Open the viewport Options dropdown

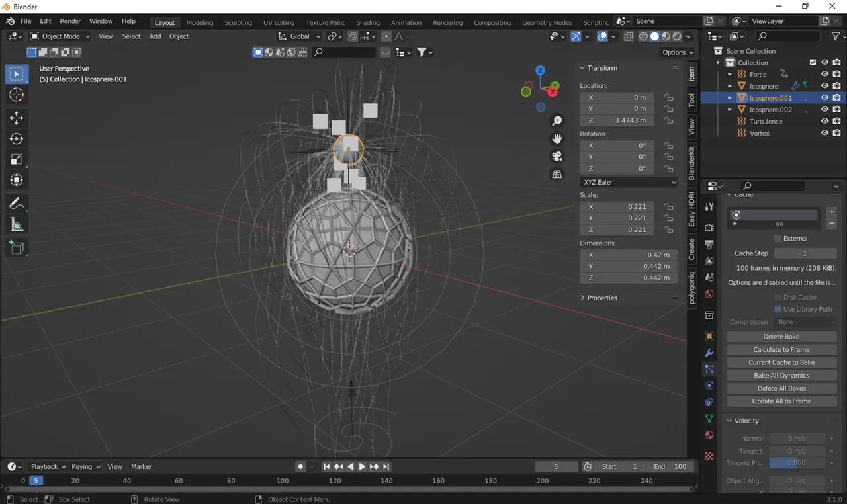678,52
